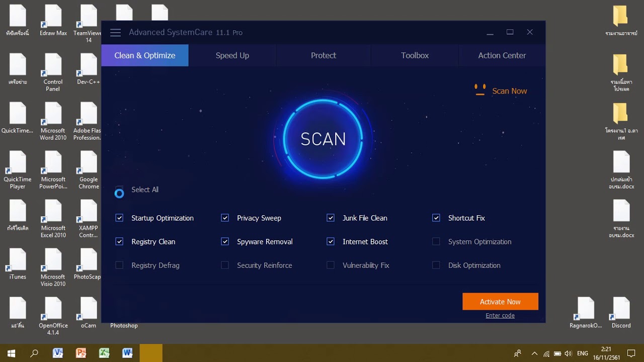Screen dimensions: 644x362
Task: Click the Scan Now text label
Action: [510, 91]
